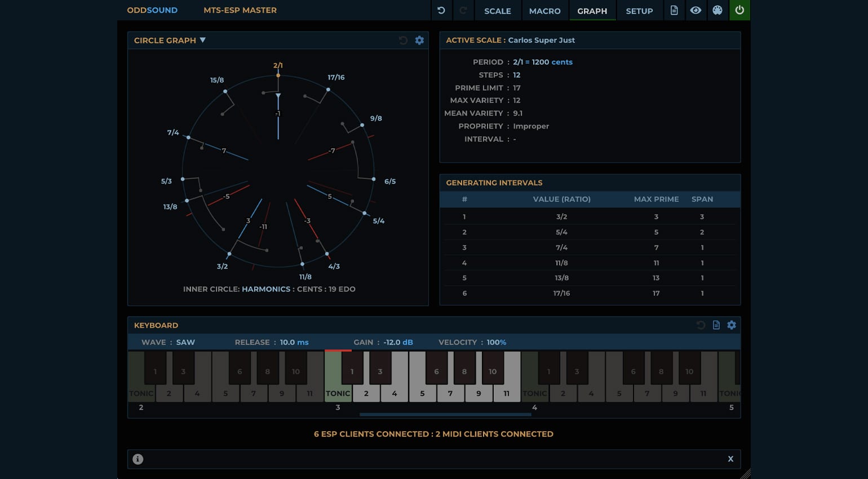Click the STEPS value 12
The image size is (868, 479).
pos(516,75)
